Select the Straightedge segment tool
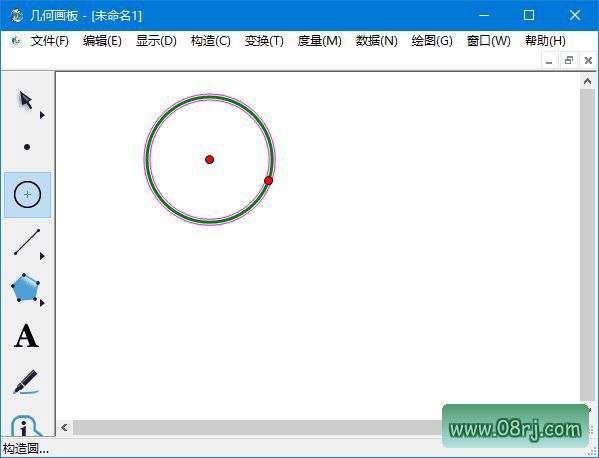 27,242
